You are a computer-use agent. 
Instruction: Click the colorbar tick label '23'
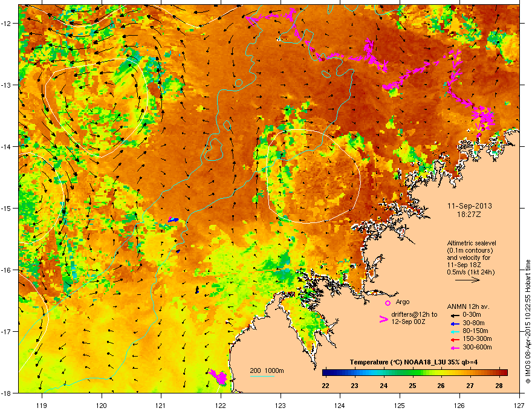click(x=354, y=386)
